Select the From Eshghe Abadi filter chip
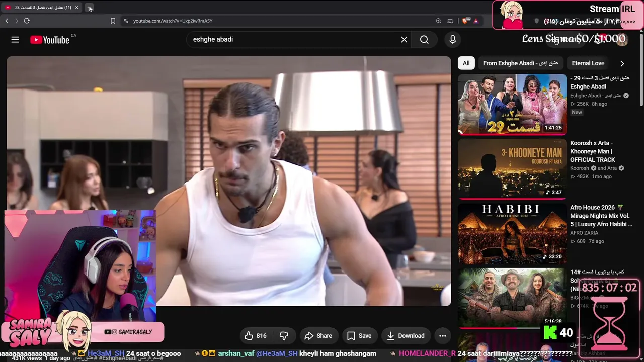 (521, 63)
